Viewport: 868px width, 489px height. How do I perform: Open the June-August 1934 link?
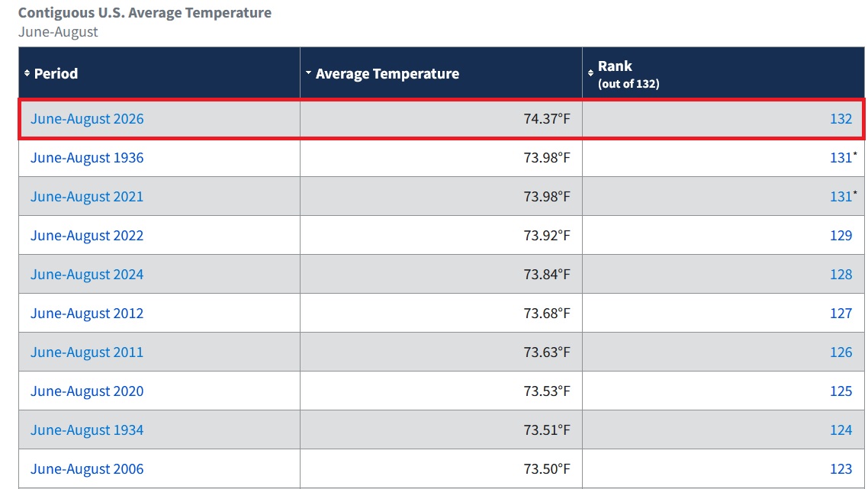tap(87, 429)
